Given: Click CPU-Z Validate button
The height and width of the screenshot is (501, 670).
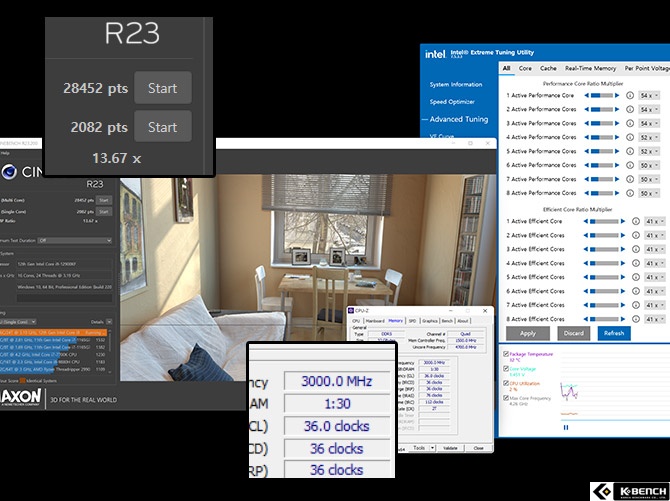Looking at the screenshot, I should pos(450,448).
